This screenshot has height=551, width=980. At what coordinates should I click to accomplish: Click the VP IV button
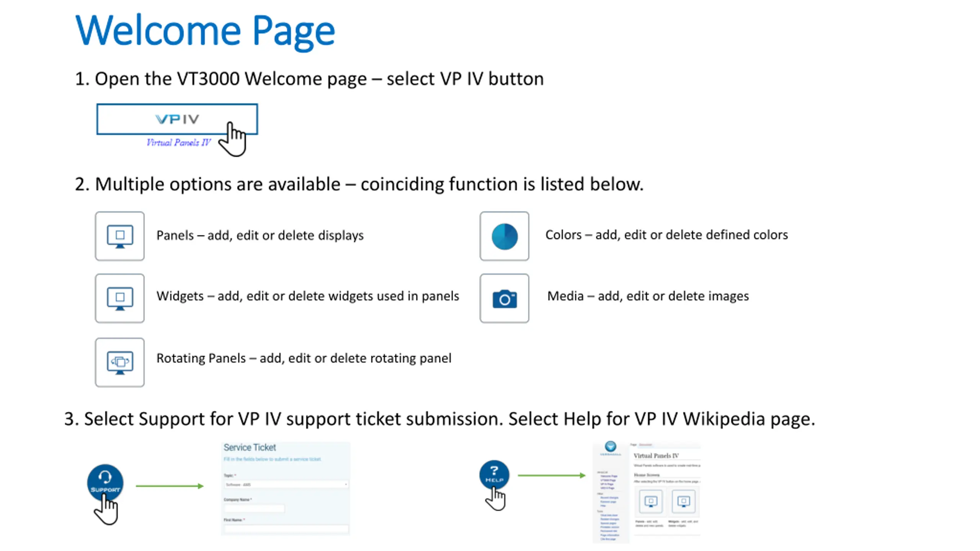point(177,119)
